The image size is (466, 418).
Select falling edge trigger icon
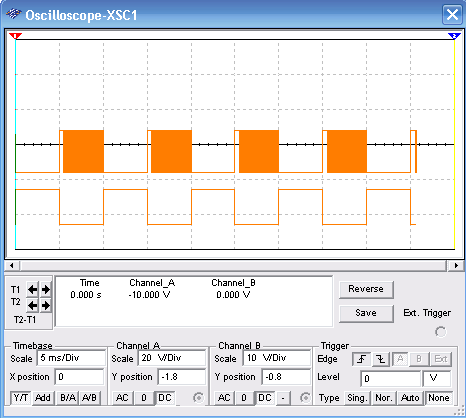pyautogui.click(x=381, y=359)
